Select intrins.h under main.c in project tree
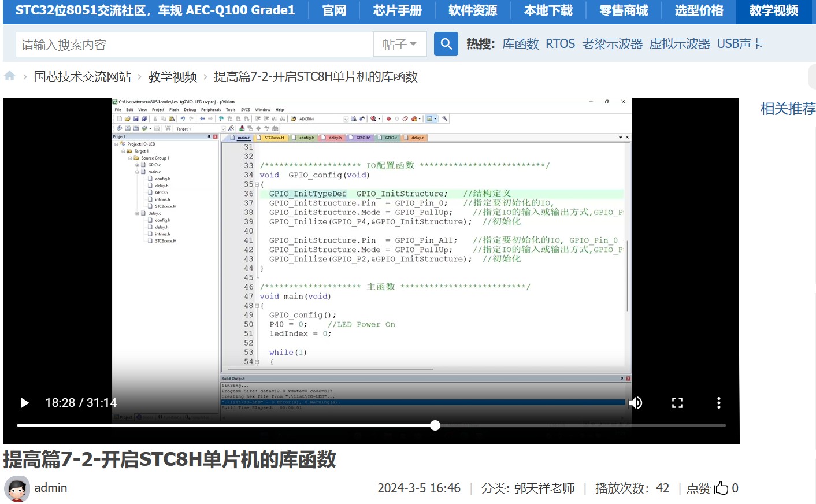Image resolution: width=816 pixels, height=504 pixels. tap(162, 199)
